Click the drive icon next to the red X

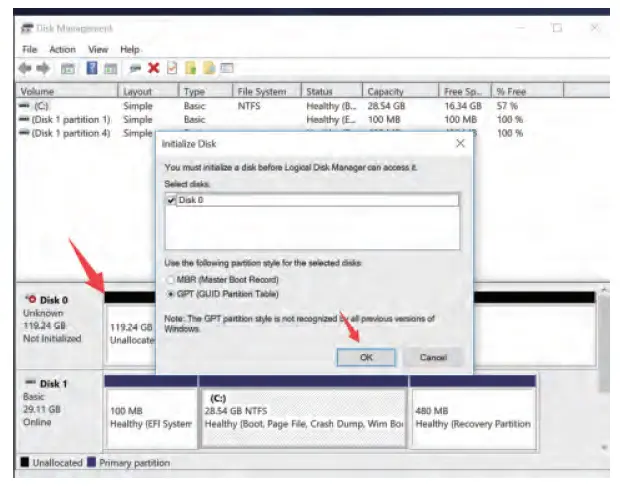point(135,69)
